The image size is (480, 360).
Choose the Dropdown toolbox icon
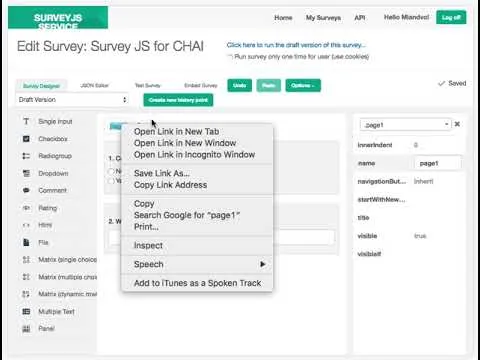26,173
